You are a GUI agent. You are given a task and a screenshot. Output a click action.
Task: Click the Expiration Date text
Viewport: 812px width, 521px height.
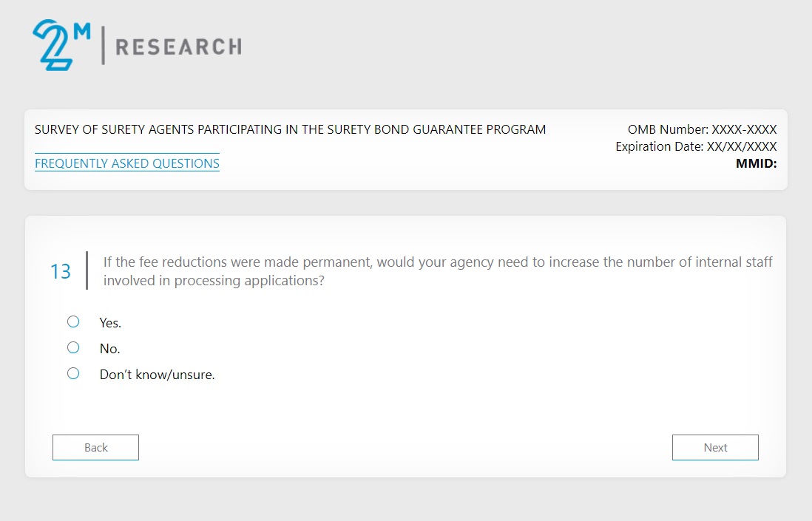coord(696,147)
